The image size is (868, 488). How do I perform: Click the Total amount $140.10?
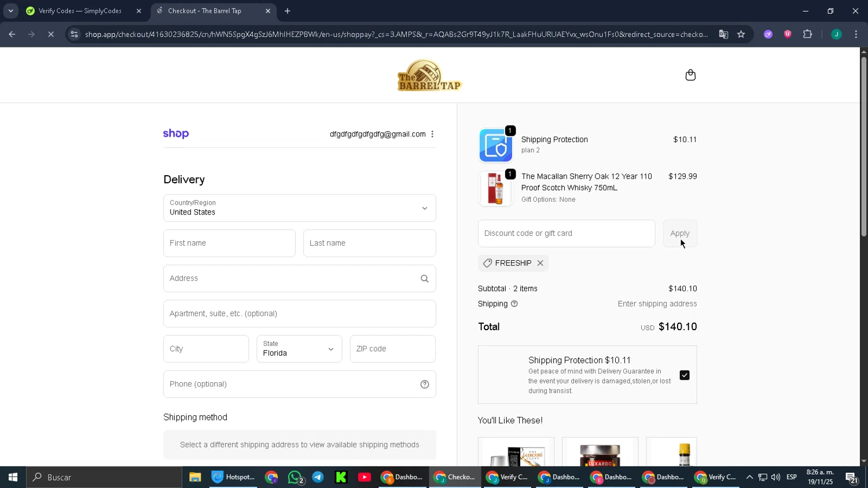678,327
